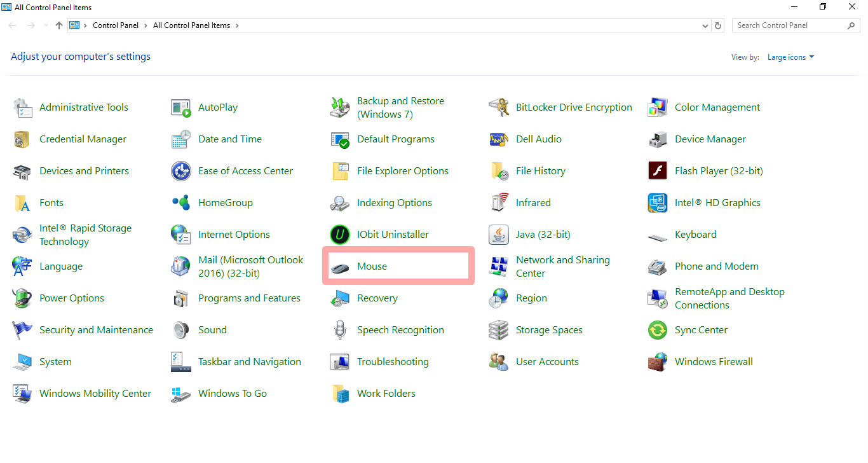The image size is (868, 463).
Task: Open the Administrative Tools icon
Action: tap(22, 107)
